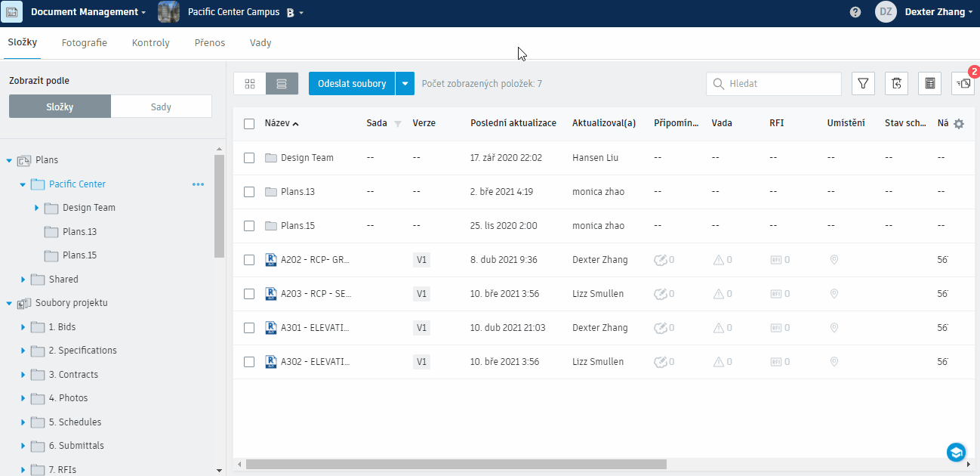Tick the select-all header checkbox
The height and width of the screenshot is (476, 980).
(249, 124)
